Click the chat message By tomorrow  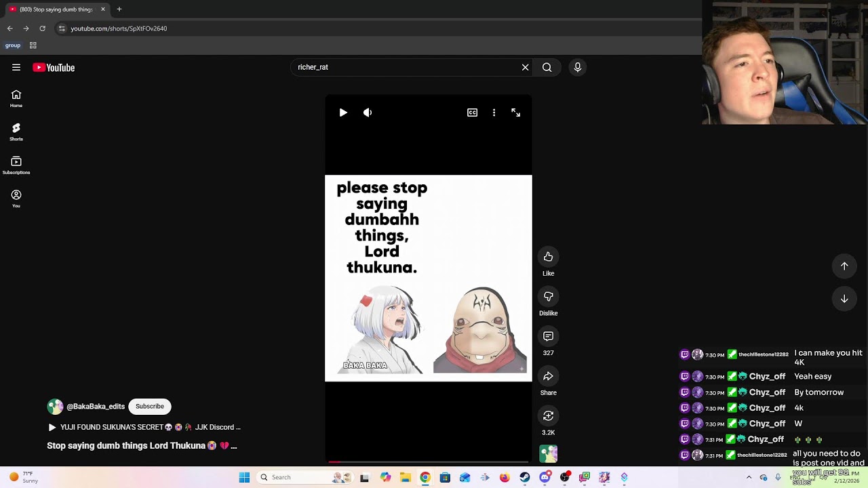click(x=819, y=392)
